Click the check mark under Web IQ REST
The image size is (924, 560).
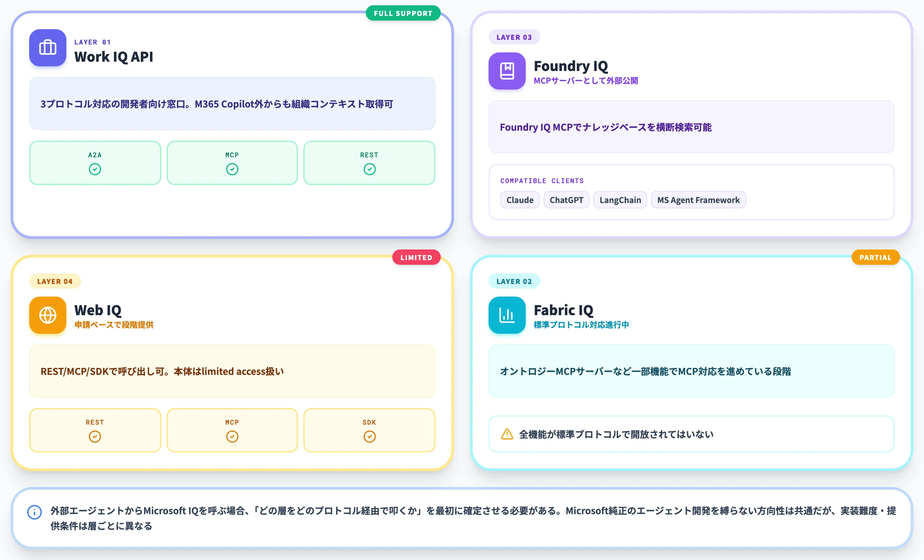tap(95, 437)
